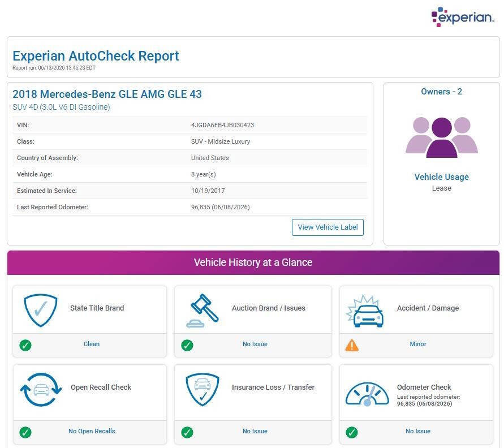Viewport: 504px width, 448px height.
Task: Click the Owners - 2 heading
Action: [441, 92]
